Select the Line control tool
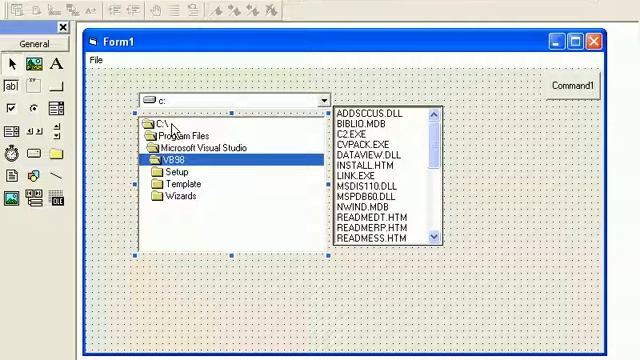The height and width of the screenshot is (360, 640). coord(56,176)
